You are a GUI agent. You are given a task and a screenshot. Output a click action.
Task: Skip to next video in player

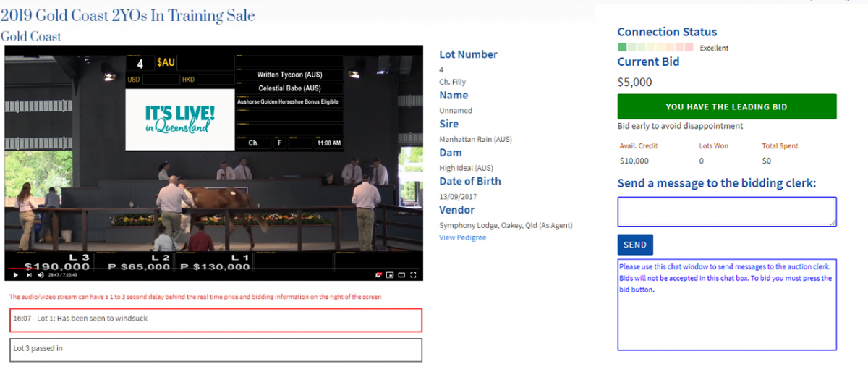click(29, 275)
